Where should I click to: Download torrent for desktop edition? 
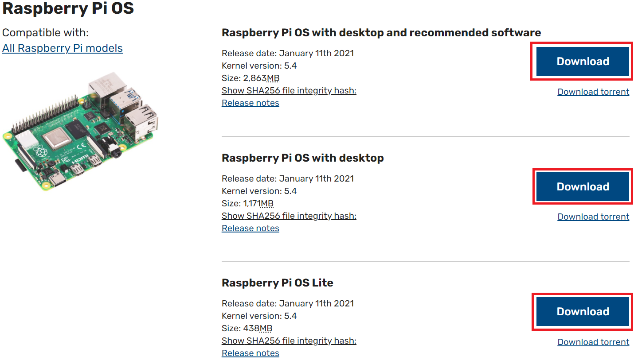point(593,217)
